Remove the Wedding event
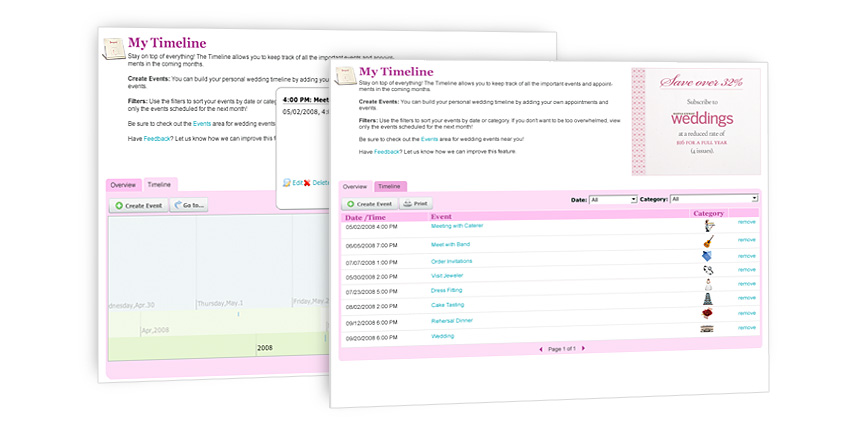This screenshot has width=852, height=437. [x=747, y=328]
